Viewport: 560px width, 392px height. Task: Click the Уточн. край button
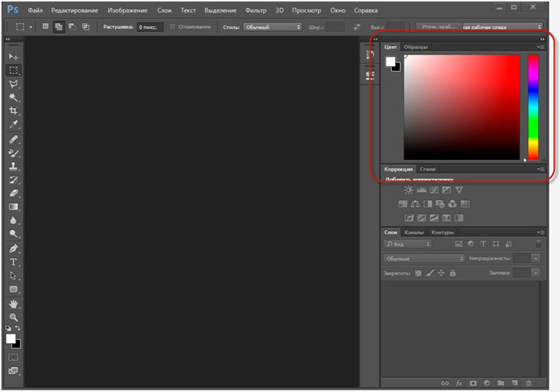(438, 26)
